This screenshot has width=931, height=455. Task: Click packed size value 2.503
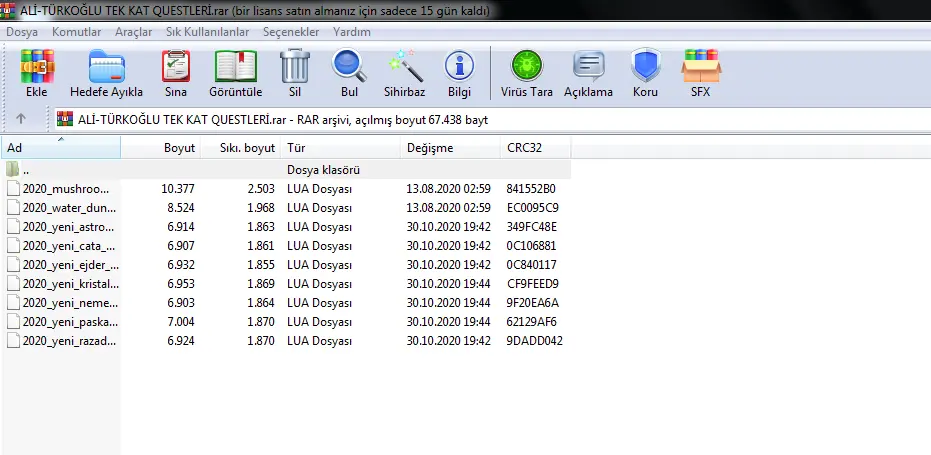261,189
